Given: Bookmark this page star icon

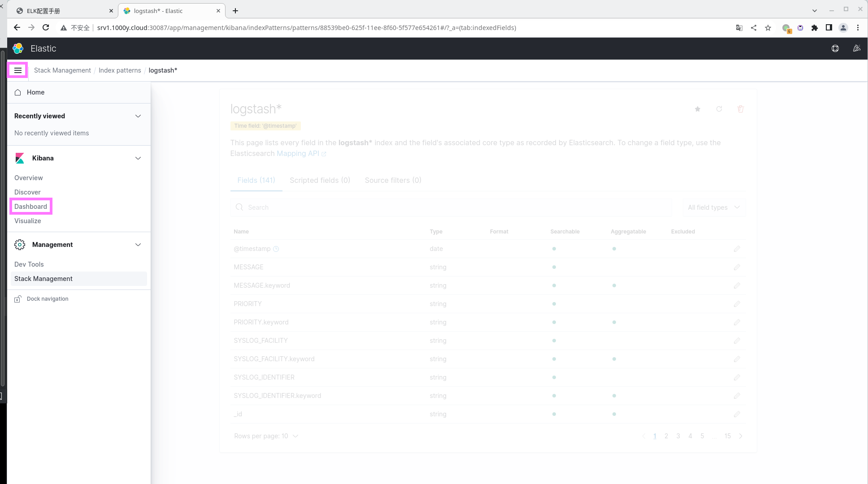Looking at the screenshot, I should (768, 28).
